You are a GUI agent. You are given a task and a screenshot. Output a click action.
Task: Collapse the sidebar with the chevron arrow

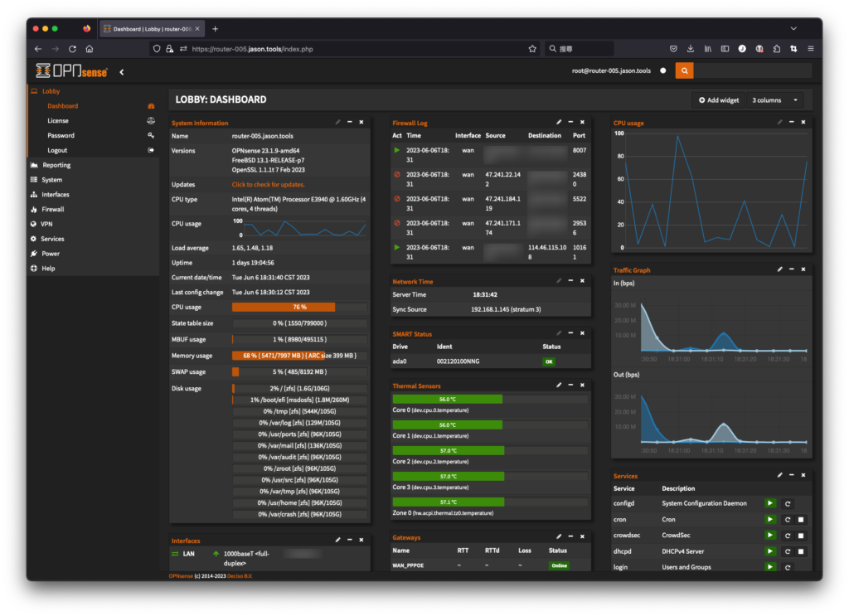click(x=122, y=72)
